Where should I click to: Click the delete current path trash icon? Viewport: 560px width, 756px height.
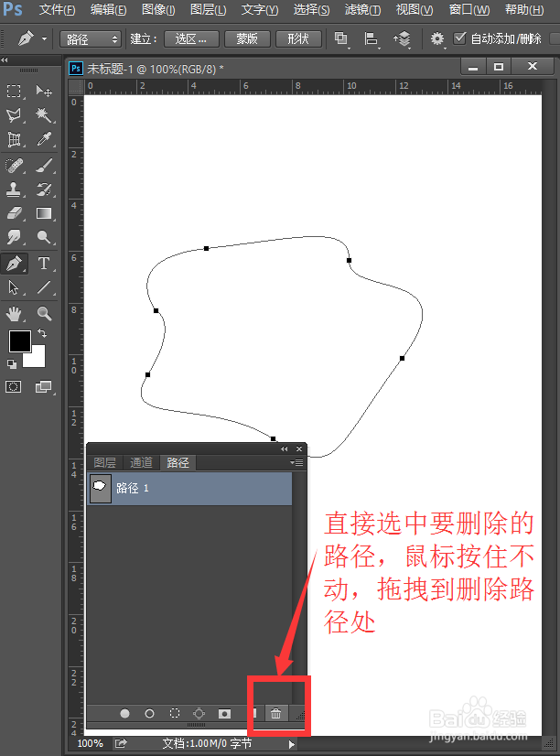pyautogui.click(x=275, y=714)
